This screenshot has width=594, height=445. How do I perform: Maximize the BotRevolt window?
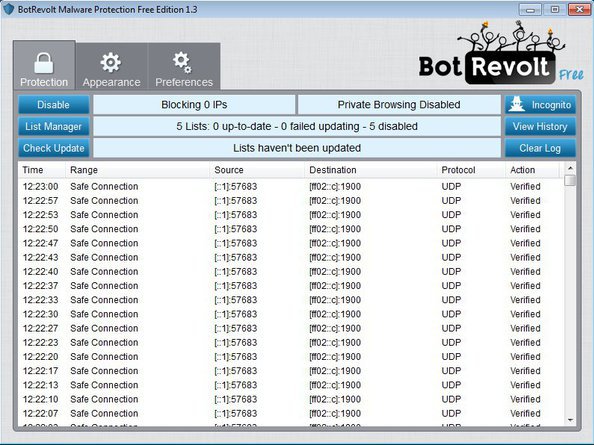coord(554,9)
